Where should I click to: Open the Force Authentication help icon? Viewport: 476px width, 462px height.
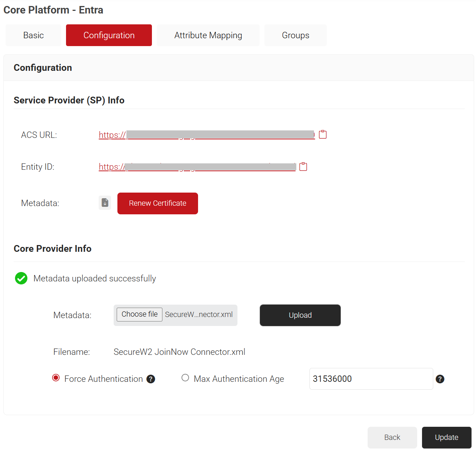151,379
